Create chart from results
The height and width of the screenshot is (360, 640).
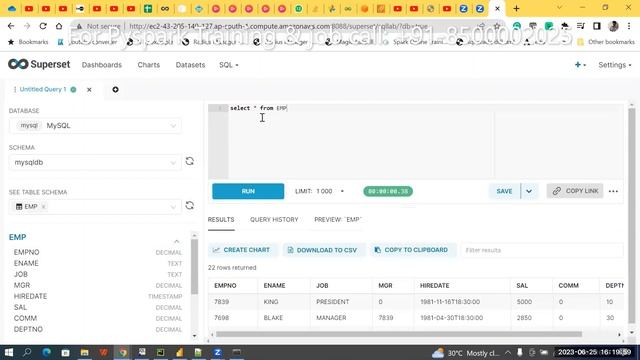click(x=242, y=250)
